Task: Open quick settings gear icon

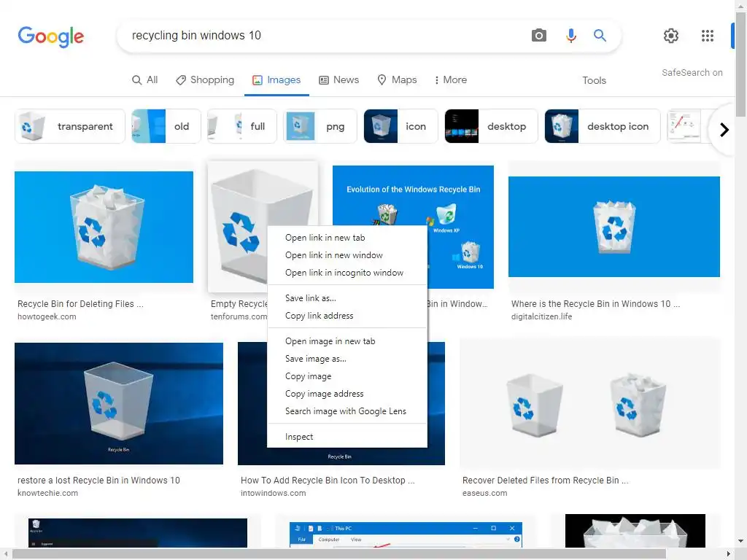Action: (671, 35)
